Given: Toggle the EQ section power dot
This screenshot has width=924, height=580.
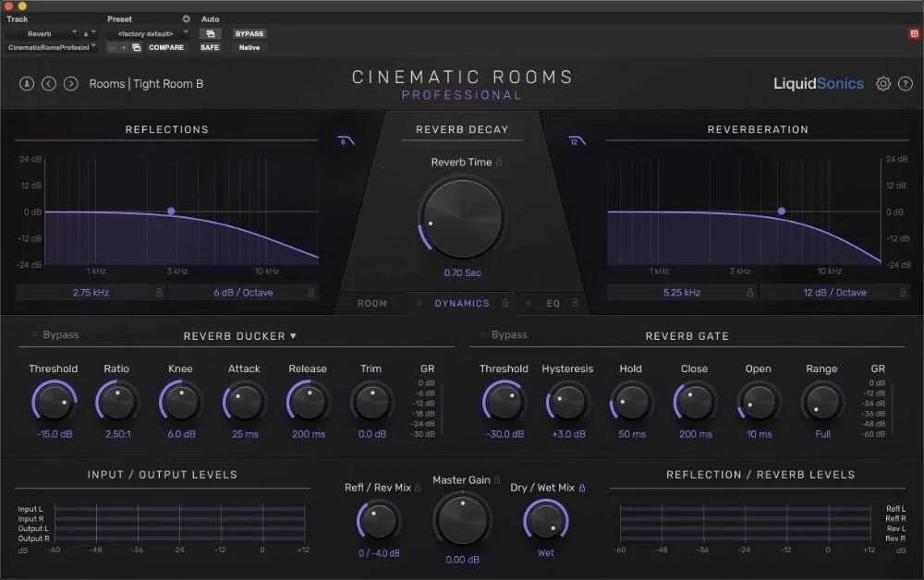Looking at the screenshot, I should pyautogui.click(x=529, y=303).
